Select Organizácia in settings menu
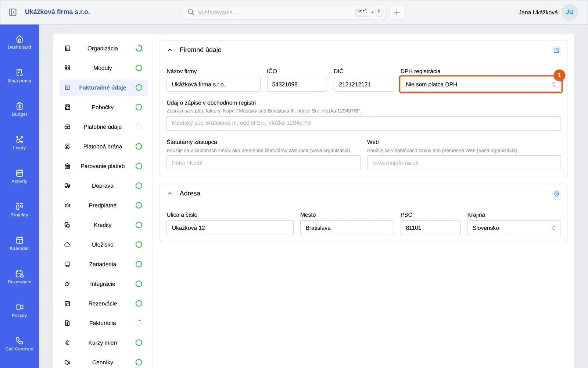This screenshot has height=368, width=588. pyautogui.click(x=103, y=48)
